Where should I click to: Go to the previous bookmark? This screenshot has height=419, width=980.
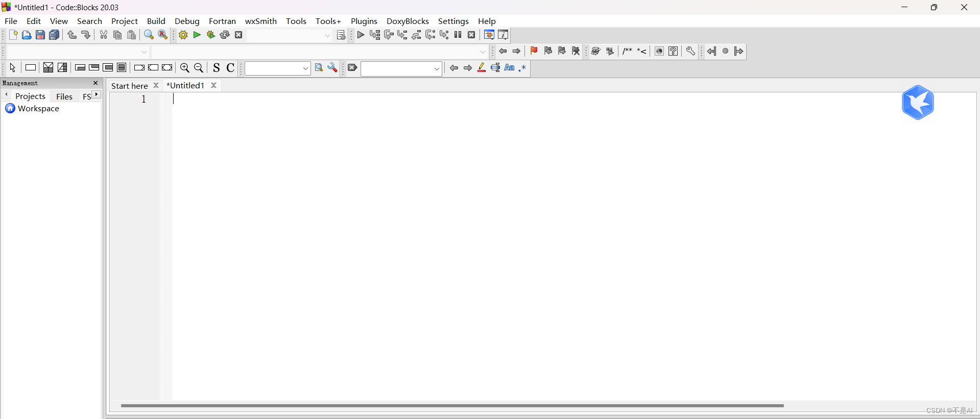point(548,51)
